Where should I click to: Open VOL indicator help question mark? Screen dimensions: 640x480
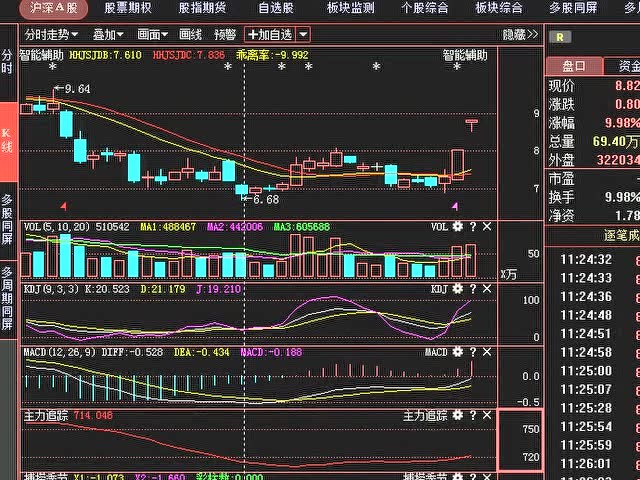[473, 227]
